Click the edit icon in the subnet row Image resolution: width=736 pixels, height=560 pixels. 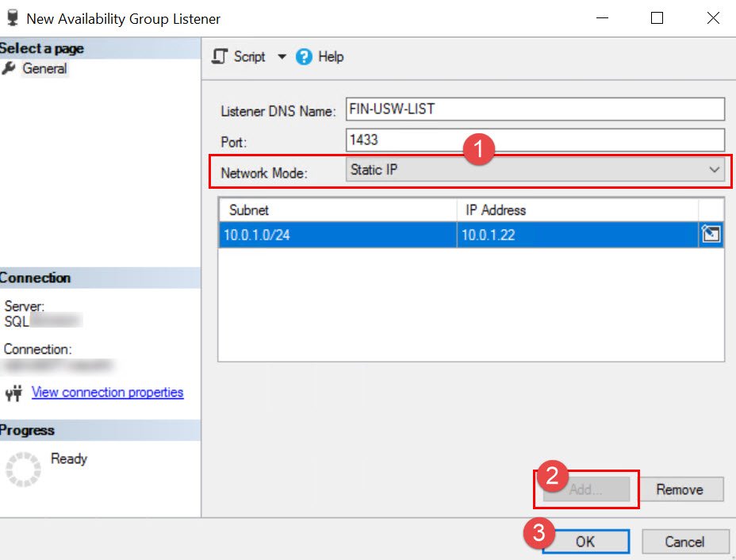coord(711,234)
